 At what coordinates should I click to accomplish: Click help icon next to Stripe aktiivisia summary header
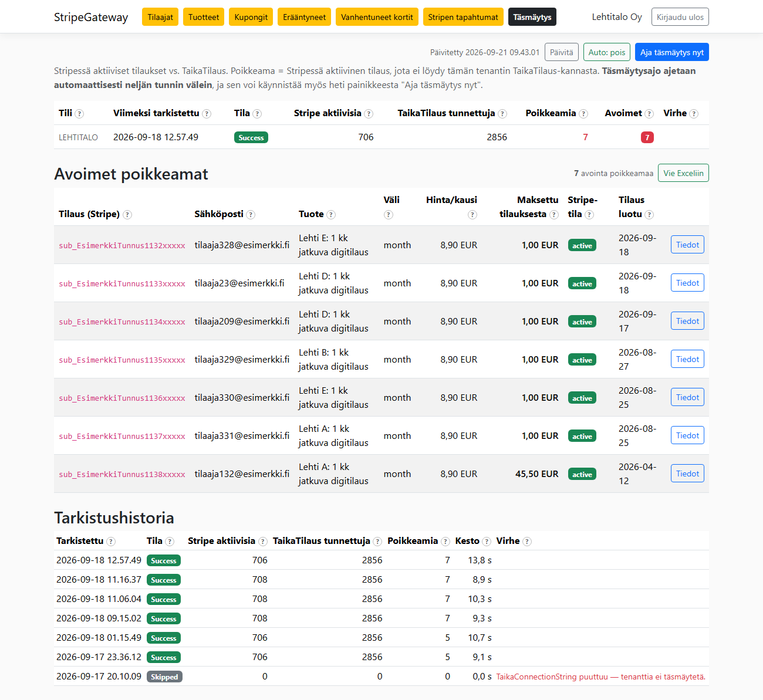[x=369, y=114]
